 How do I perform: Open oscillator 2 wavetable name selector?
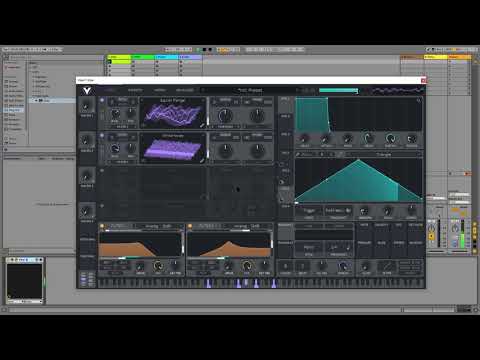[x=173, y=136]
